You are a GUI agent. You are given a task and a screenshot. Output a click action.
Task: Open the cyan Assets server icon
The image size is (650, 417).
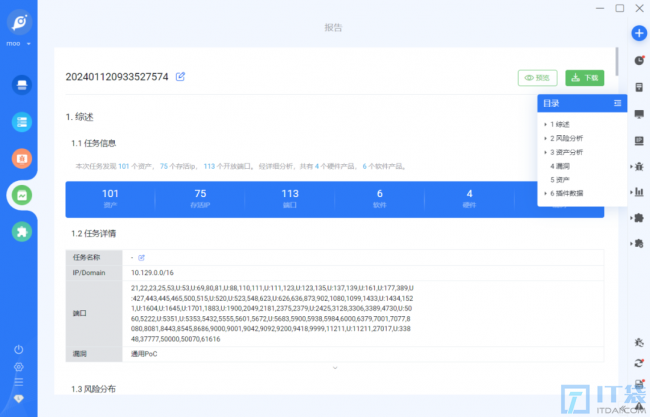coord(22,122)
